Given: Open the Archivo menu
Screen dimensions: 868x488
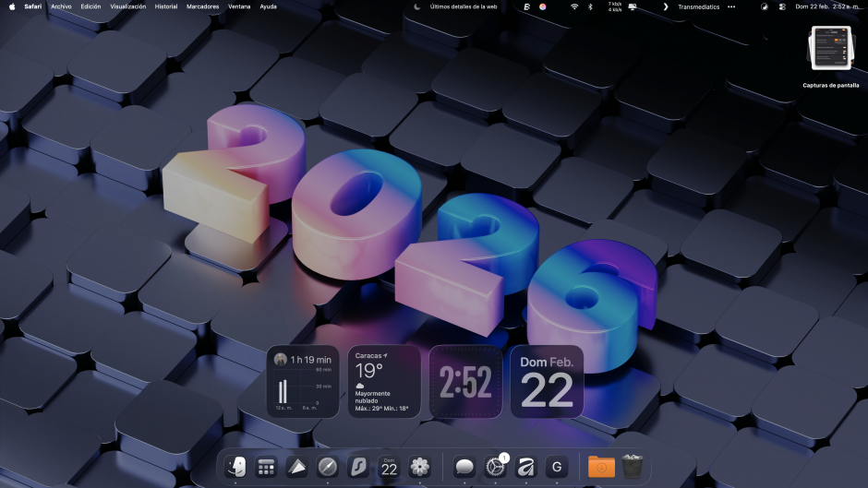Looking at the screenshot, I should [61, 6].
